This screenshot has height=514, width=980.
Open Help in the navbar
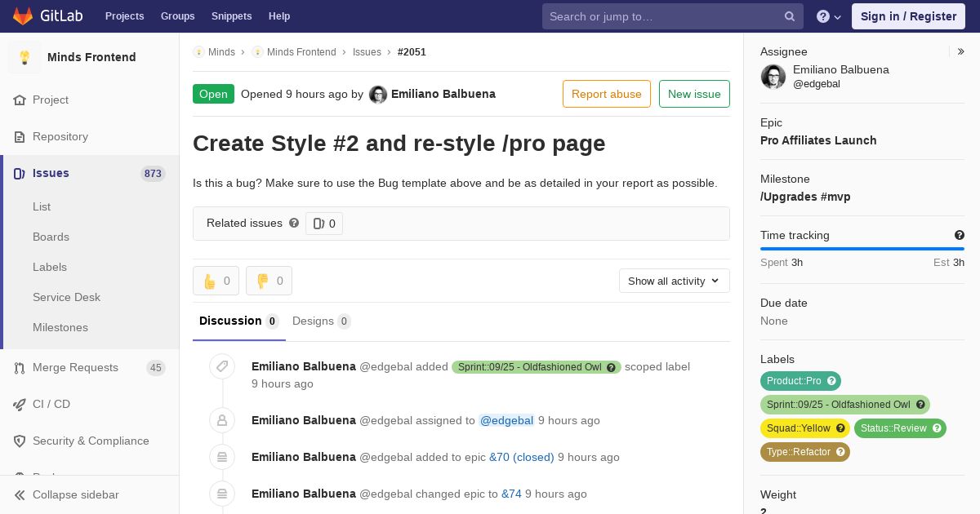(279, 16)
